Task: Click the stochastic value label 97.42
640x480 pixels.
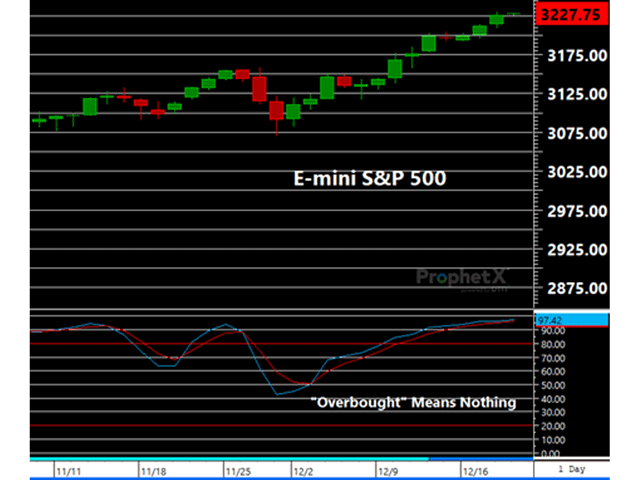Action: 571,320
